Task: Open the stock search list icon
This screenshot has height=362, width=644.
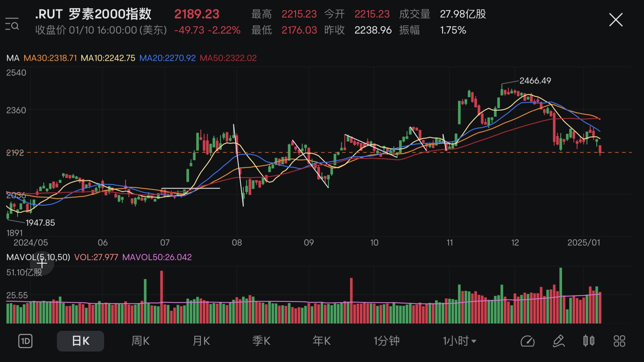Action: (x=12, y=24)
